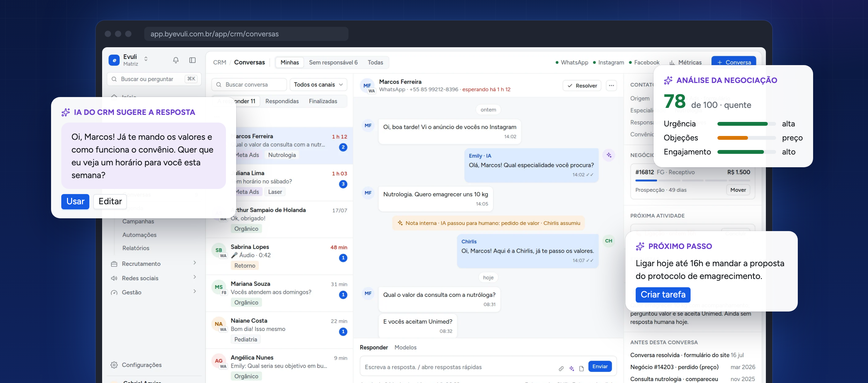Select the Modelos tab in reply area
Viewport: 868px width, 383px height.
405,347
